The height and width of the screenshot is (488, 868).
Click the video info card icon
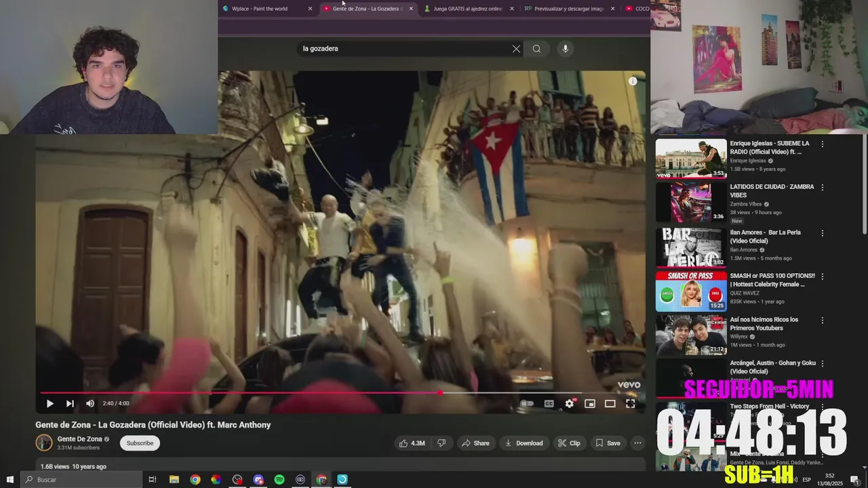pyautogui.click(x=633, y=81)
